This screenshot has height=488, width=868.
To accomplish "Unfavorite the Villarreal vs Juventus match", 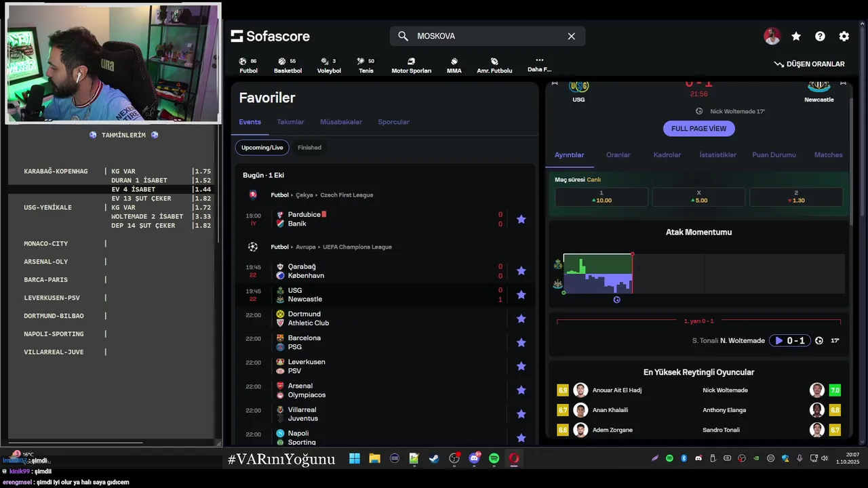I will [521, 414].
